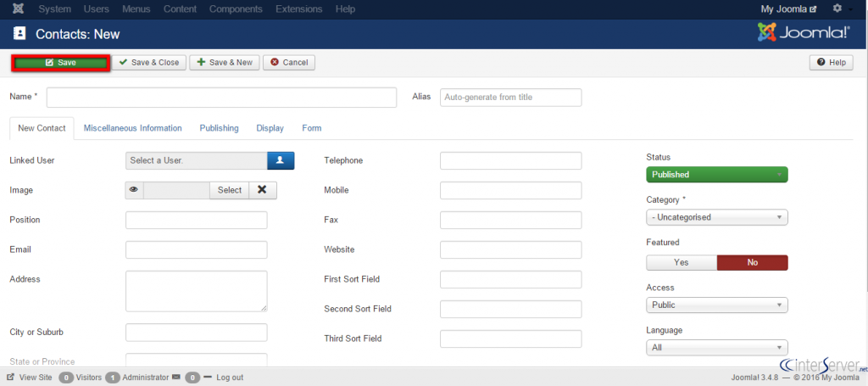868x386 pixels.
Task: Open the Menus menu
Action: click(x=136, y=8)
